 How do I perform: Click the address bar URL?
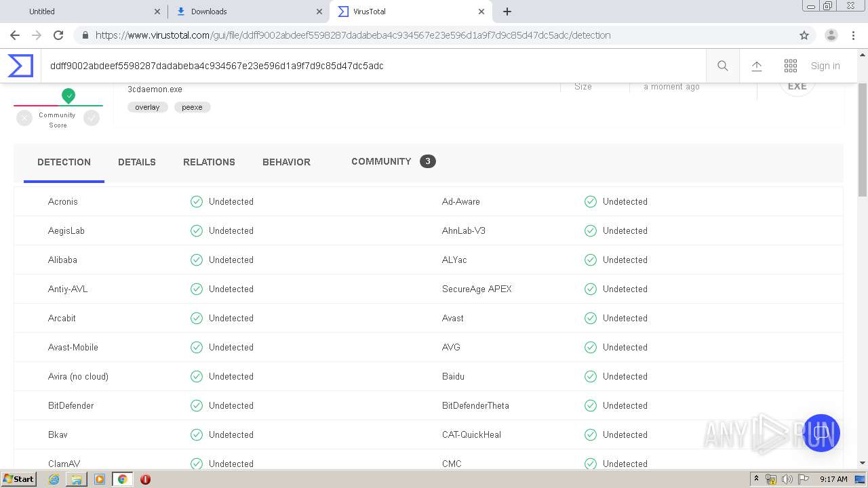[x=353, y=35]
